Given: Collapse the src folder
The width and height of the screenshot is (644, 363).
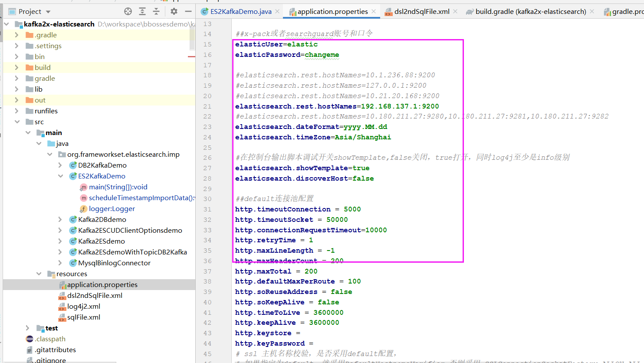Looking at the screenshot, I should (16, 122).
